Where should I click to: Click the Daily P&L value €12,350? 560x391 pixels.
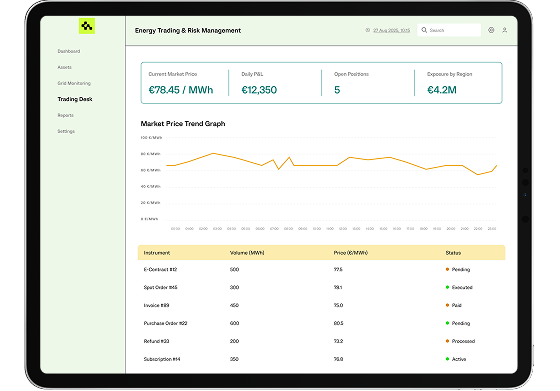(259, 90)
